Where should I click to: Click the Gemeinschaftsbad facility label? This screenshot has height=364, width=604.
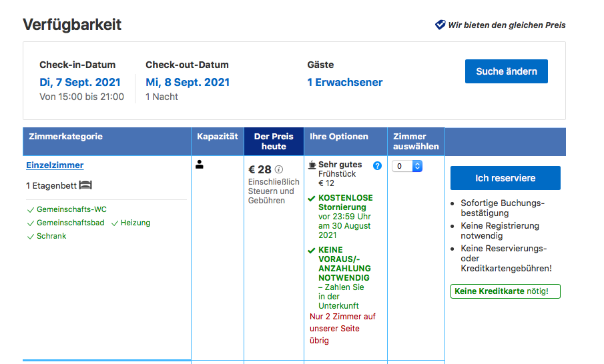[69, 223]
